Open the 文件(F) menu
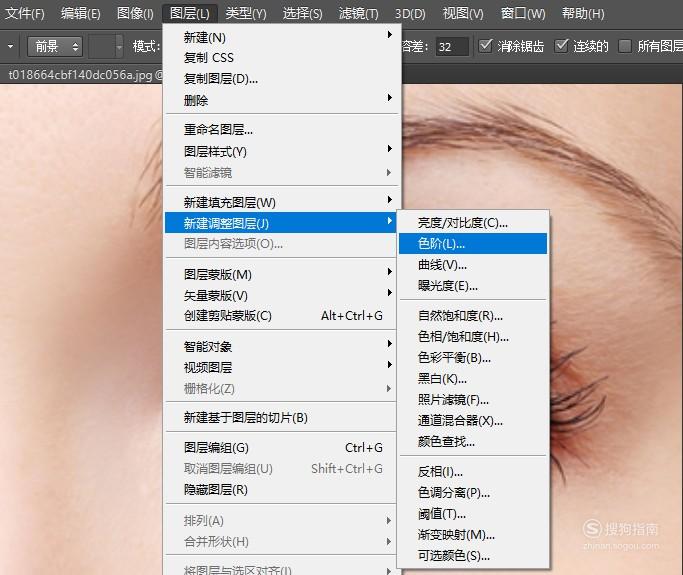This screenshot has height=575, width=683. click(x=24, y=14)
